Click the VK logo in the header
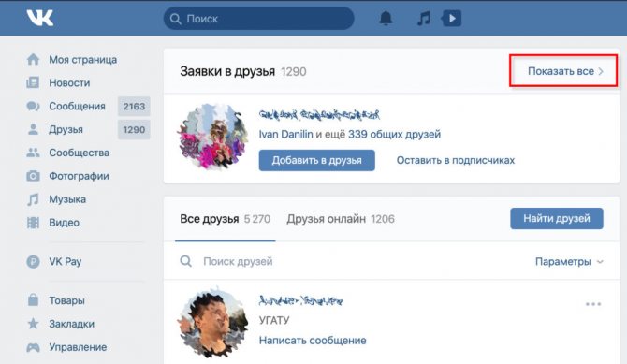 click(x=40, y=18)
